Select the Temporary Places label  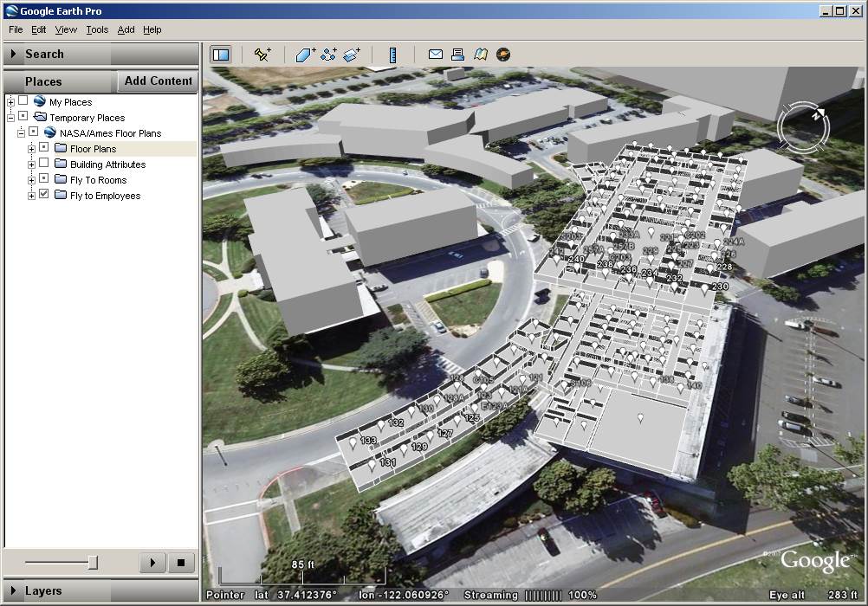pos(87,118)
